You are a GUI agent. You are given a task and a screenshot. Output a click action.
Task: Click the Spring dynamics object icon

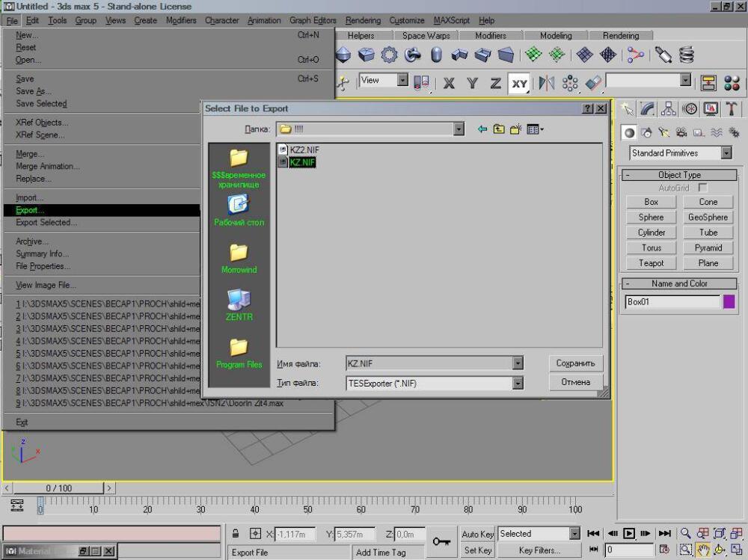[x=687, y=55]
